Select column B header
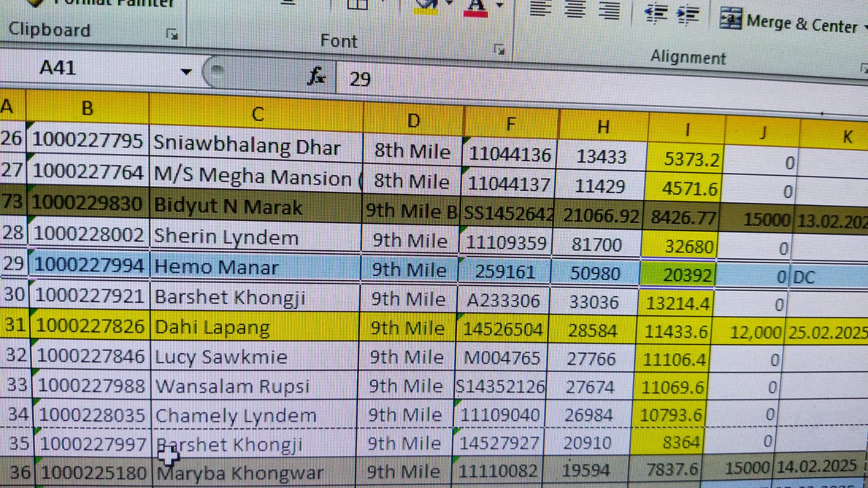 [87, 109]
